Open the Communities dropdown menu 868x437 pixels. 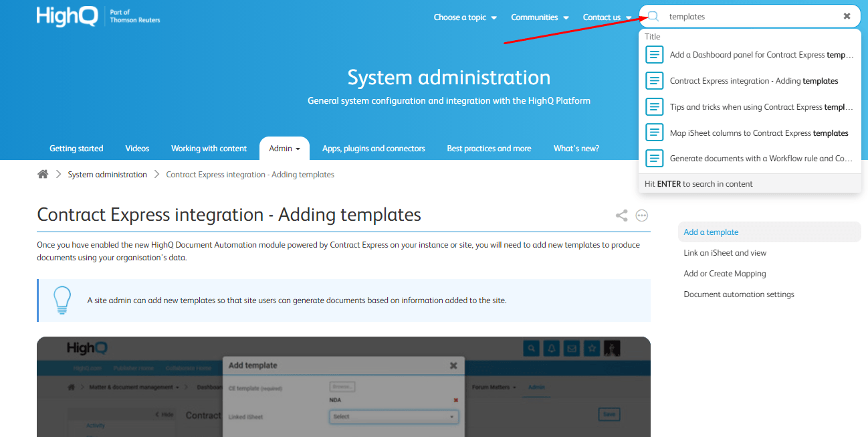click(540, 17)
